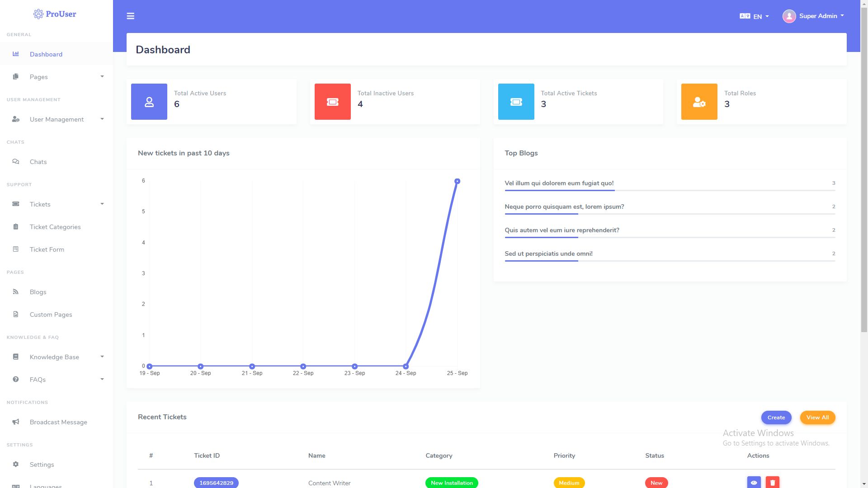Click the ProUser logo
The height and width of the screenshot is (488, 868).
point(55,14)
